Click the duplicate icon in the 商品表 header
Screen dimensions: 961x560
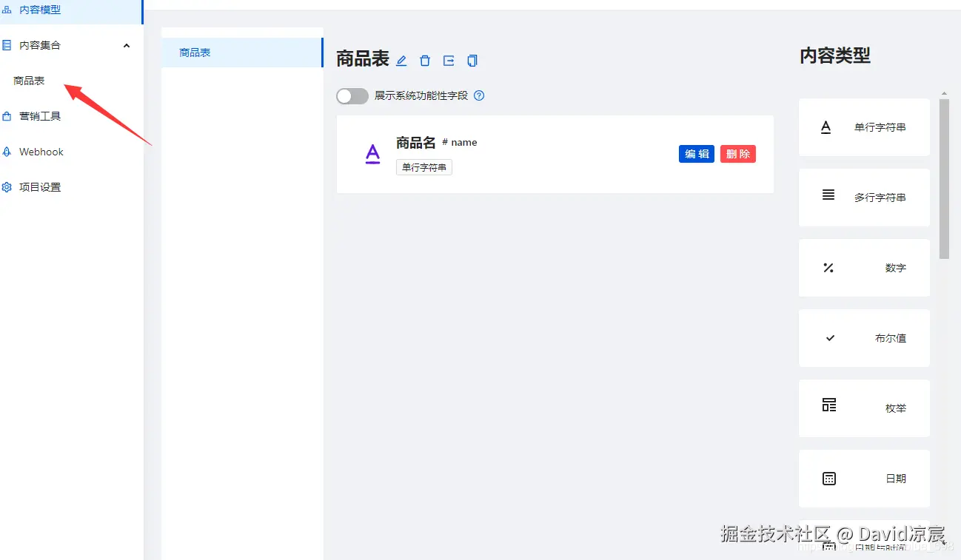point(472,60)
